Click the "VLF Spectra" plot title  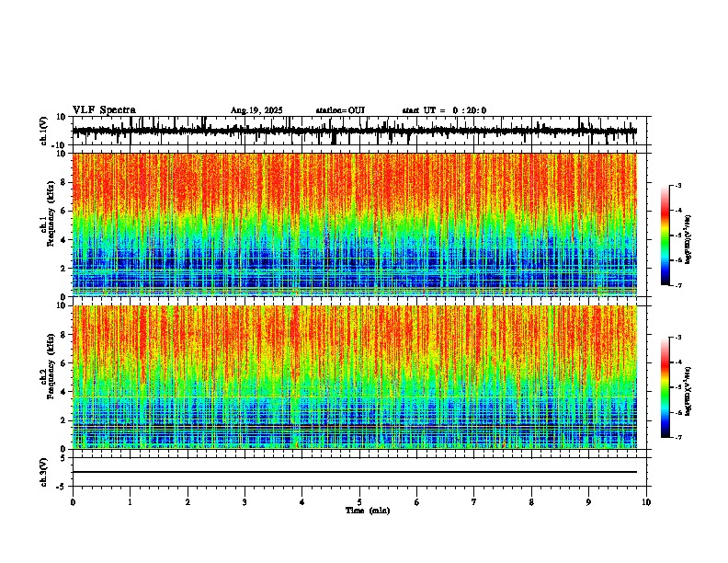[104, 110]
